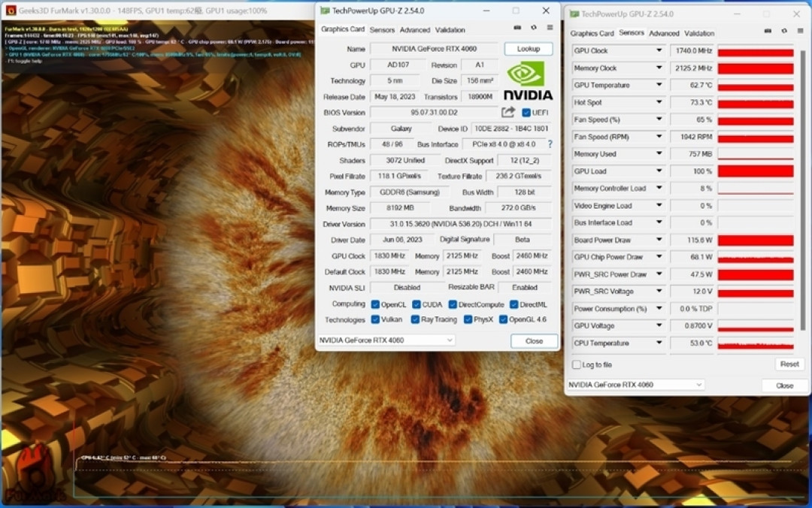The width and height of the screenshot is (812, 508).
Task: Click GPU-Z icon in Sensors window title bar
Action: 574,14
